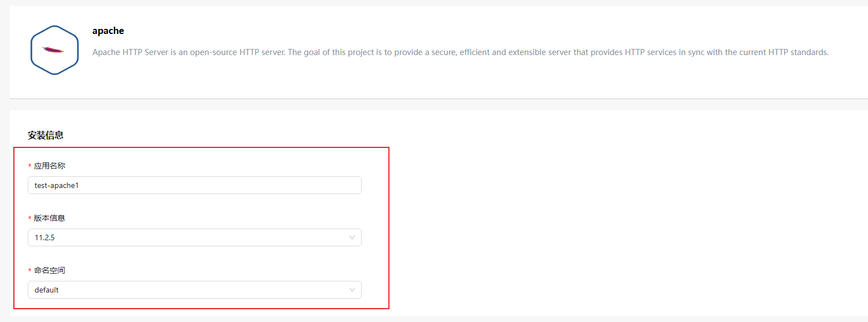Select the 11.2.5 version value text
Screen dimensions: 868x322
[x=45, y=237]
